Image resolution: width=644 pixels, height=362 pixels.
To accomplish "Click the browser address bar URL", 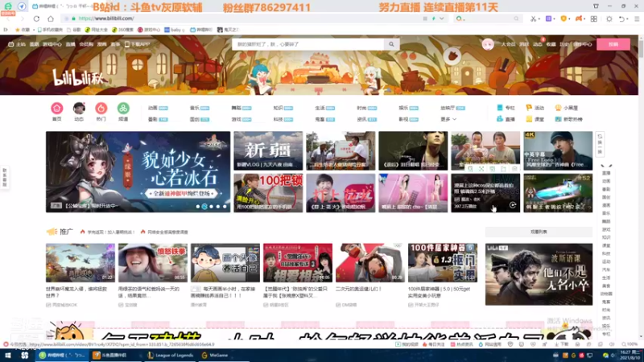I will (x=106, y=19).
